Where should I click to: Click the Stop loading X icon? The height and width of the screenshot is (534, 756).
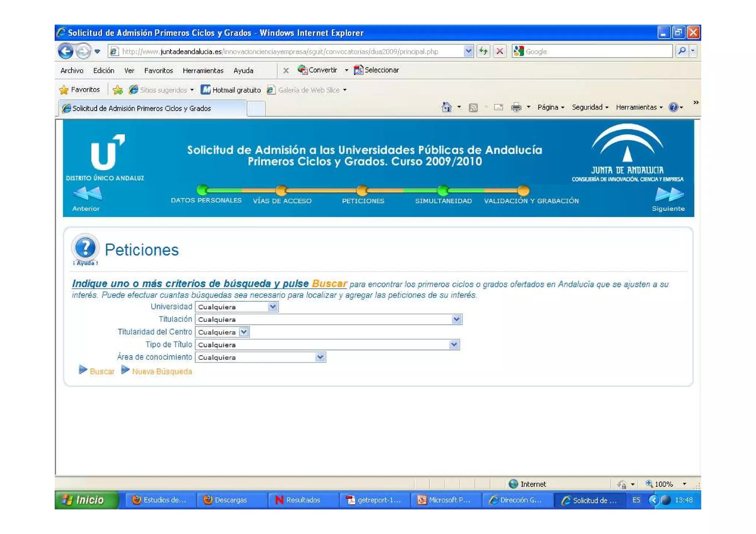point(499,51)
